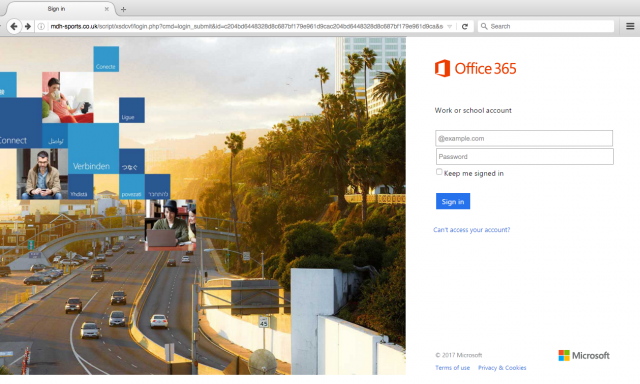Open the Privacy & Cookies link

click(502, 368)
